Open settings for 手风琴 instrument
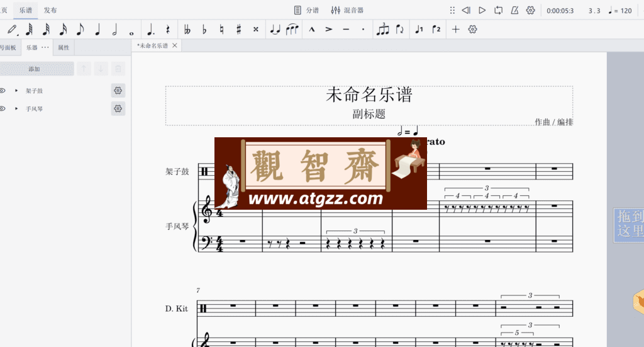This screenshot has width=644, height=347. 118,108
